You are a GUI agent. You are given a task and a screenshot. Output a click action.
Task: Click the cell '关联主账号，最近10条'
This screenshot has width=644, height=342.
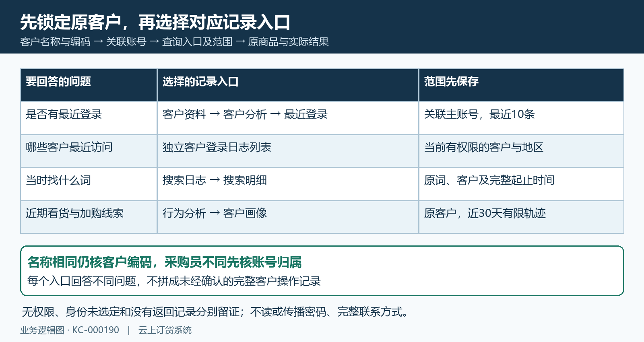(521, 118)
